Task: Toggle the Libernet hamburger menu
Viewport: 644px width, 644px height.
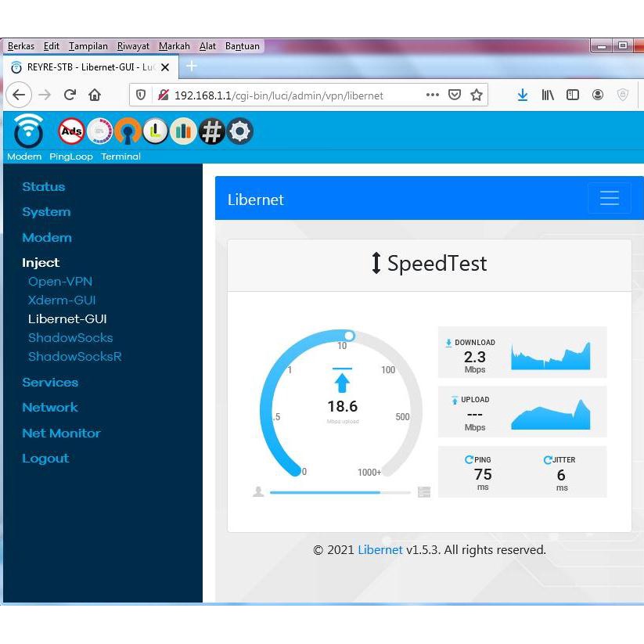Action: 609,199
